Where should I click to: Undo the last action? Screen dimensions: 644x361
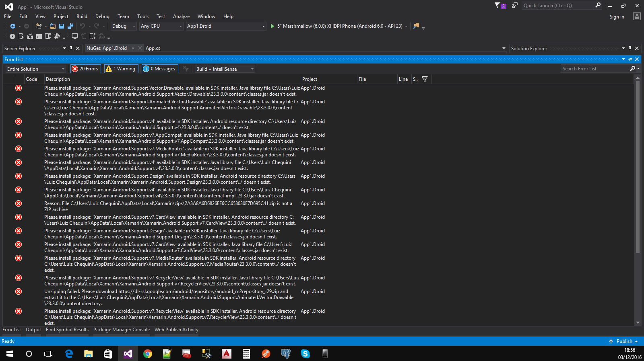83,26
